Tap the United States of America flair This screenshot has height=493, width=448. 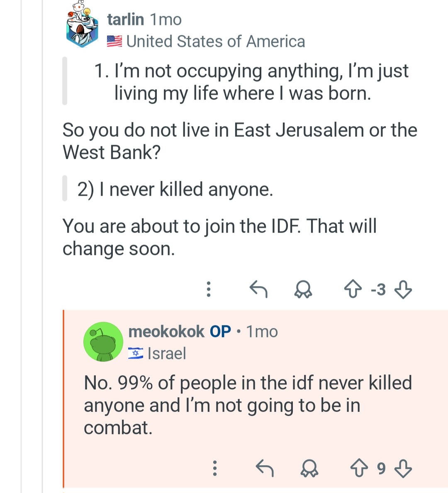point(215,41)
